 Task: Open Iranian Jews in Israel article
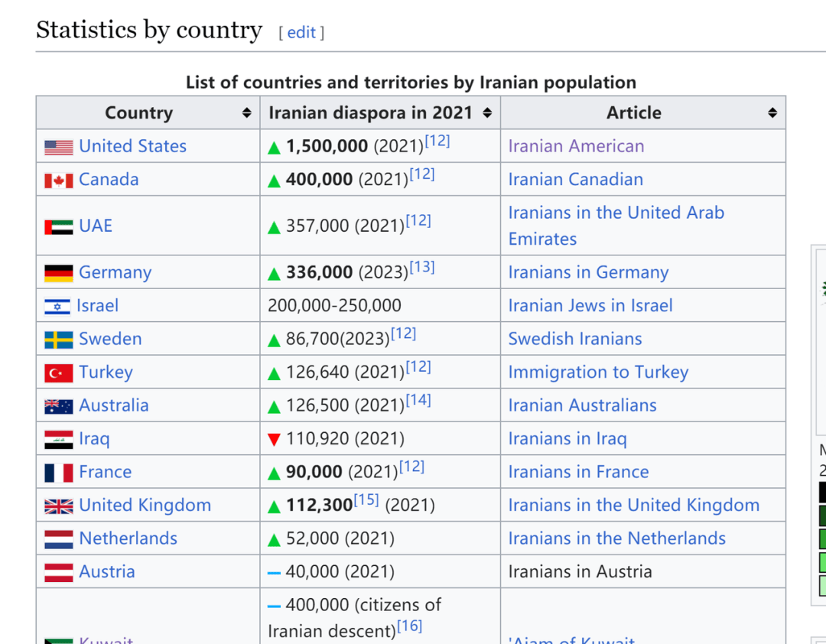click(590, 306)
